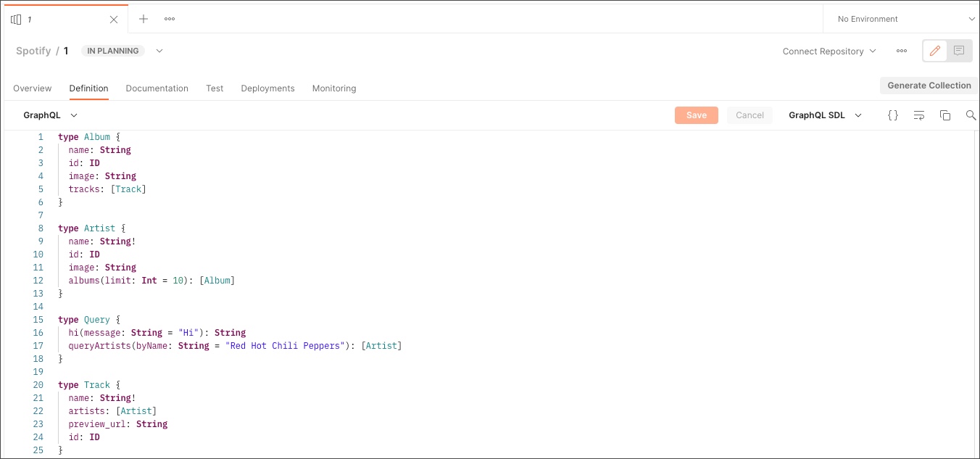Close the tab labeled 1
980x459 pixels.
pyautogui.click(x=114, y=20)
